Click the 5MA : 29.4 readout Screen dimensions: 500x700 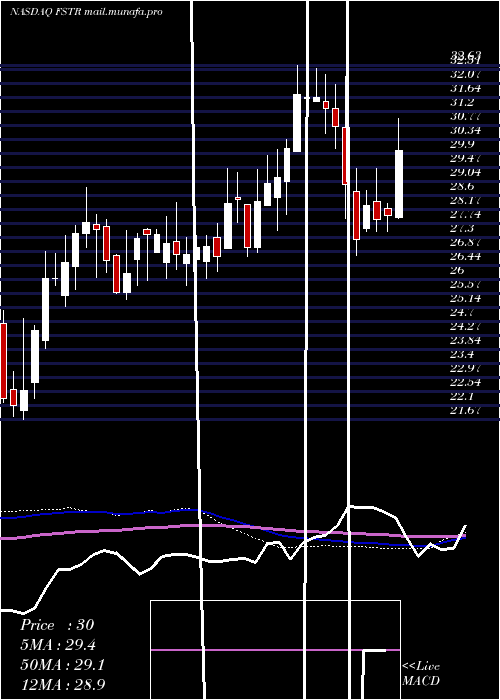coord(58,645)
